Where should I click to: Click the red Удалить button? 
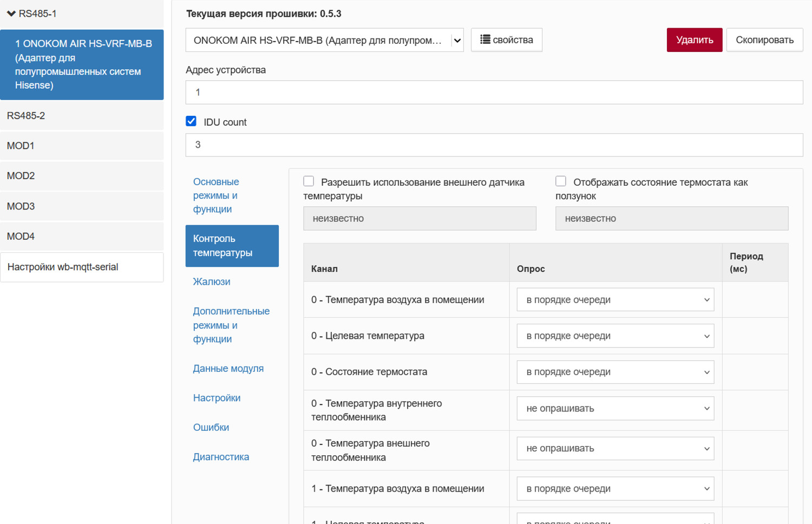click(694, 40)
